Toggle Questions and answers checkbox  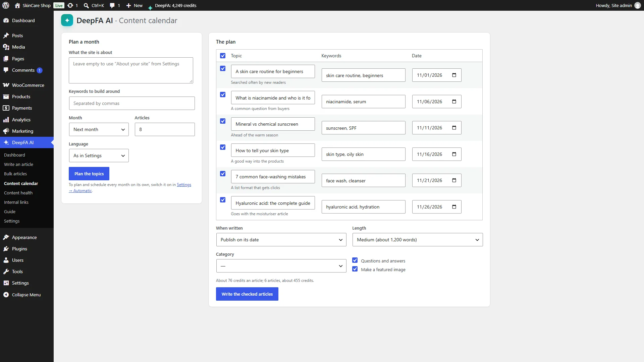coord(355,260)
